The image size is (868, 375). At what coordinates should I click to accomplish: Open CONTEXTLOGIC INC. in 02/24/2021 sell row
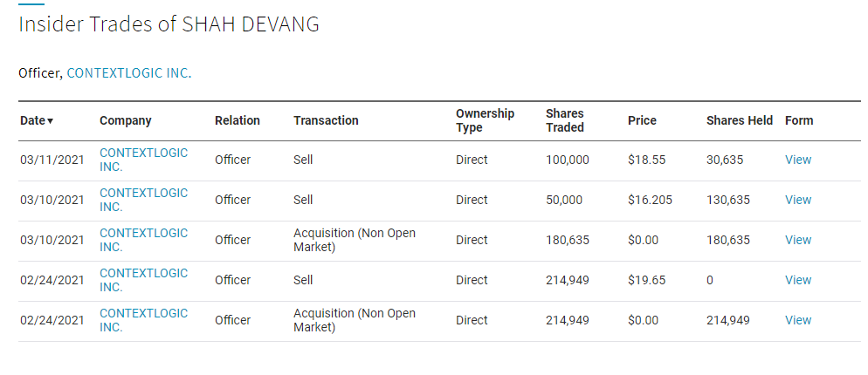tap(143, 280)
